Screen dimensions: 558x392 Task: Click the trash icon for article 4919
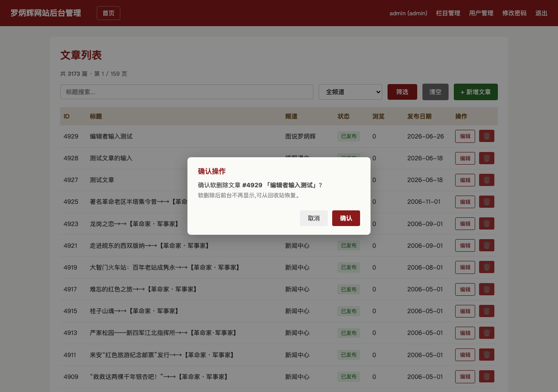coord(487,267)
